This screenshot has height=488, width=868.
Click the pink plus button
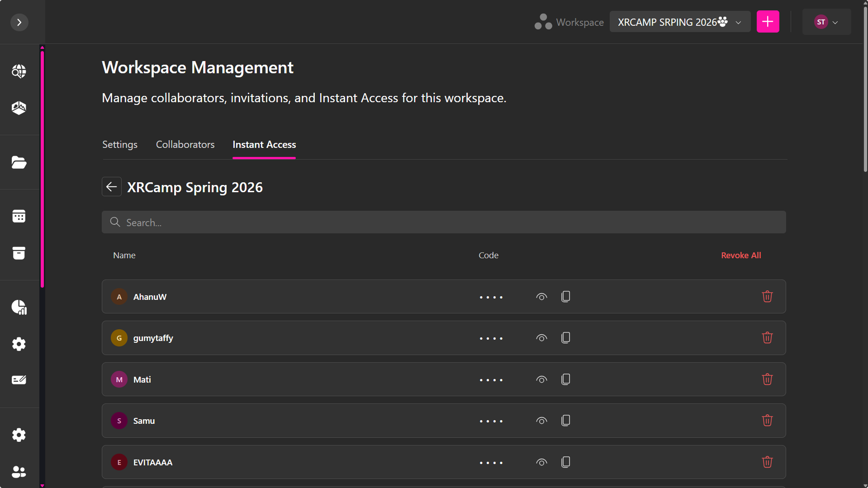768,22
